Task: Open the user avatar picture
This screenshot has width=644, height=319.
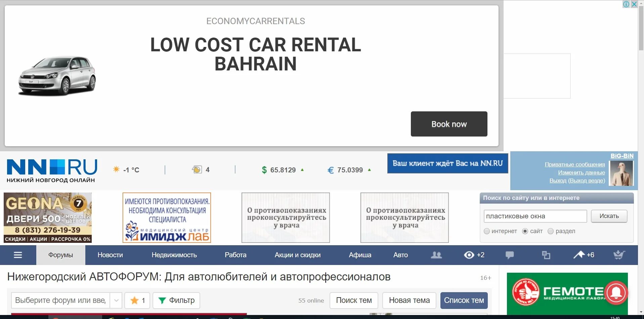Action: [621, 173]
